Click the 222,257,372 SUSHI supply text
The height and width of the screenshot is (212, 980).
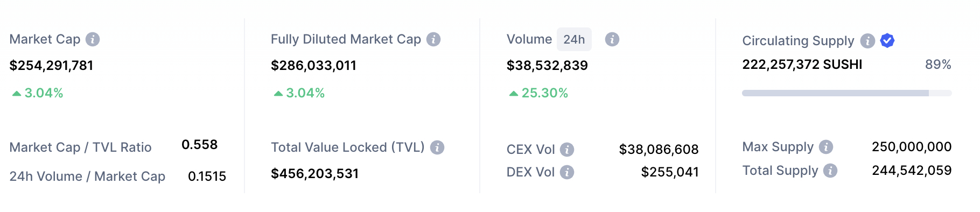pyautogui.click(x=802, y=65)
